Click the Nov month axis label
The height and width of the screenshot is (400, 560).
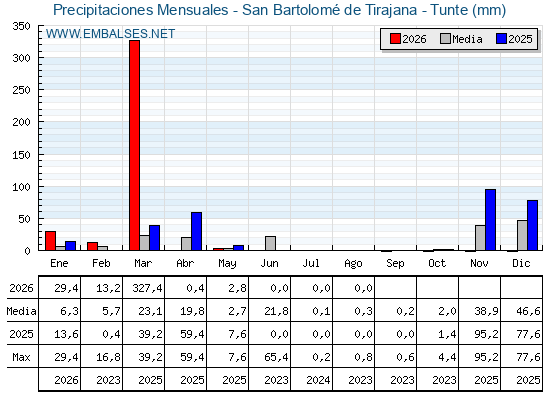(x=479, y=264)
